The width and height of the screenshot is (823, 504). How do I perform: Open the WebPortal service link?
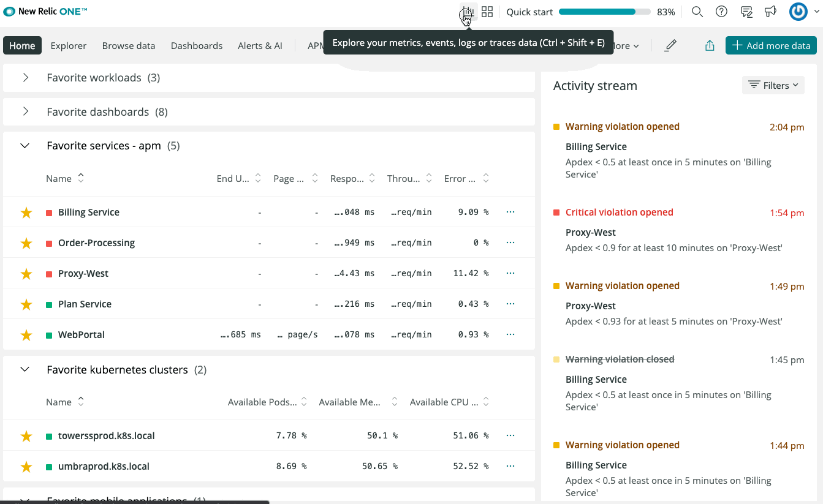(82, 334)
